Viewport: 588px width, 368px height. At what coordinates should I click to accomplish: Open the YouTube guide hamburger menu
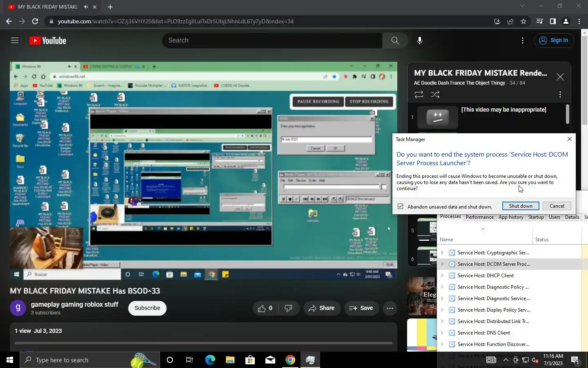point(15,40)
